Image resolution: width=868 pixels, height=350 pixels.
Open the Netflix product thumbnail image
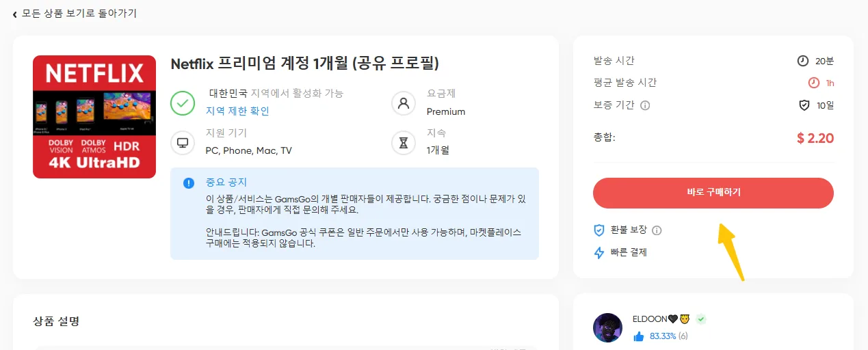(94, 117)
